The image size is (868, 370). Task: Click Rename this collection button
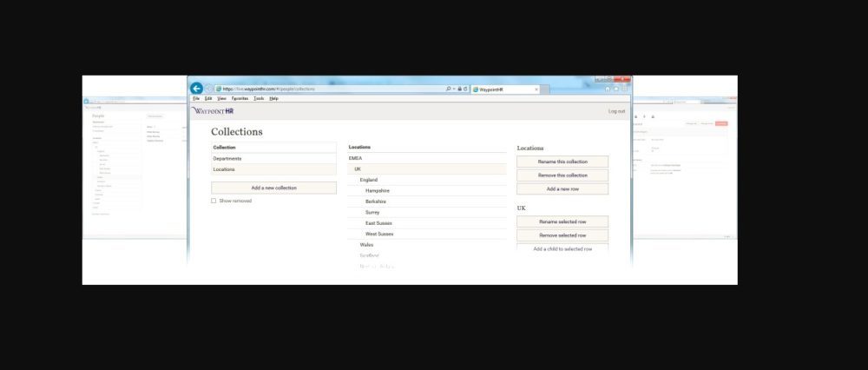point(562,162)
